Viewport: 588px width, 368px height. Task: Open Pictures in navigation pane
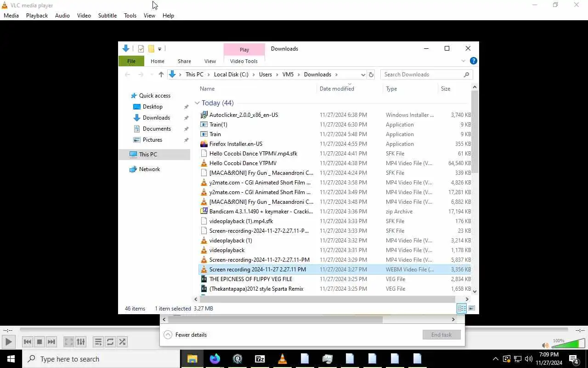click(152, 140)
